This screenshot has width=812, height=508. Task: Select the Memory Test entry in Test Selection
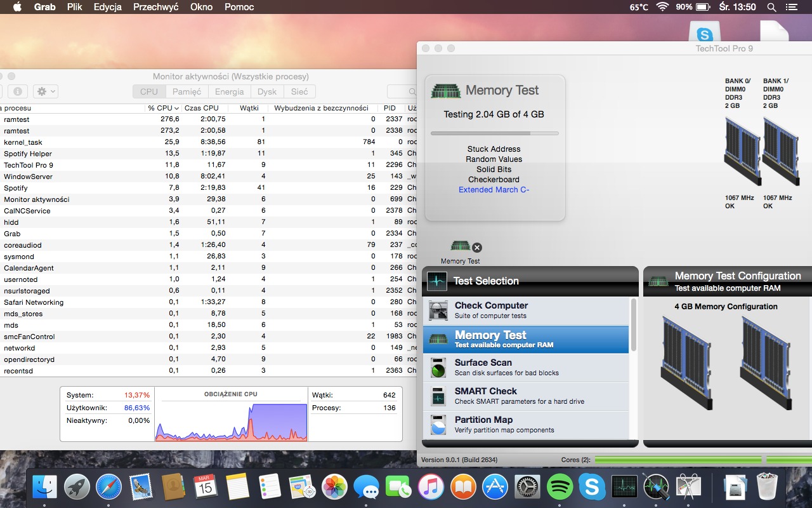pos(526,339)
